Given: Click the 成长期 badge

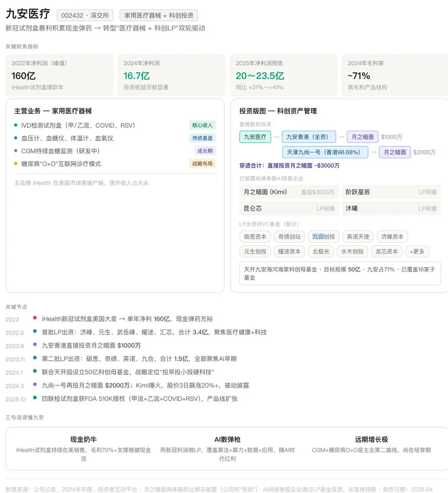Looking at the screenshot, I should (205, 151).
